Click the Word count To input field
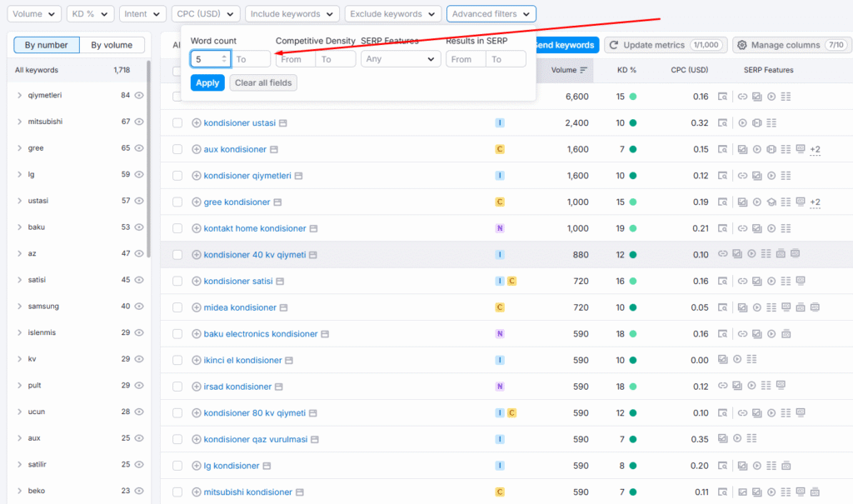 click(251, 59)
